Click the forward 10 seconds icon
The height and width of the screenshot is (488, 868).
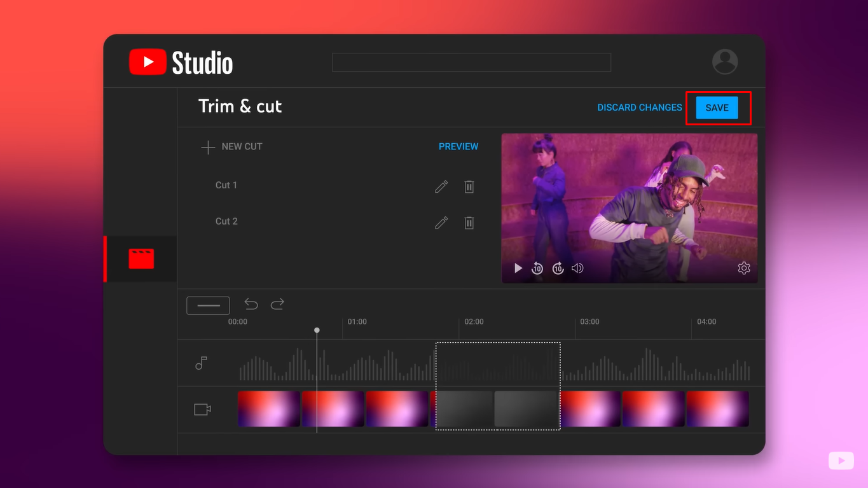point(558,268)
